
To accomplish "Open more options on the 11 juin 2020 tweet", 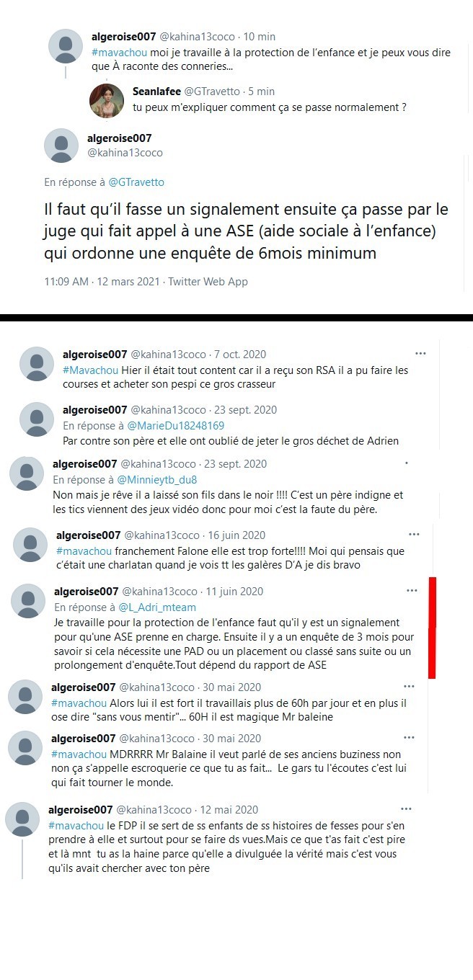I will click(412, 590).
